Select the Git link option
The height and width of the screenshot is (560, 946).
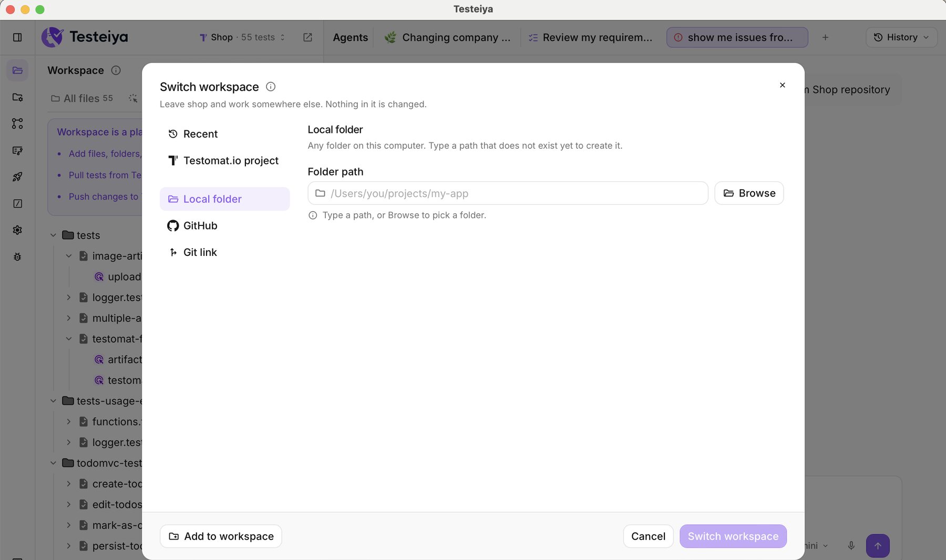coord(224,252)
